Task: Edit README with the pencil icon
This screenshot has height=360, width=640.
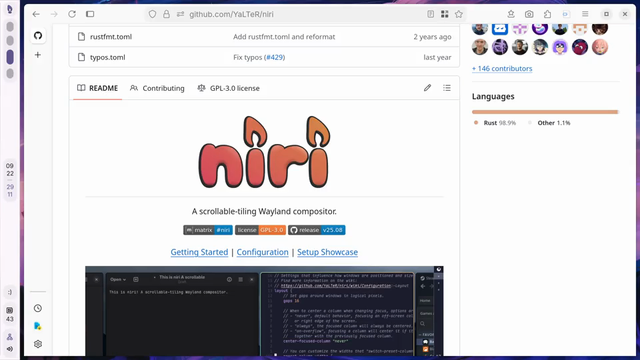Action: click(x=427, y=88)
